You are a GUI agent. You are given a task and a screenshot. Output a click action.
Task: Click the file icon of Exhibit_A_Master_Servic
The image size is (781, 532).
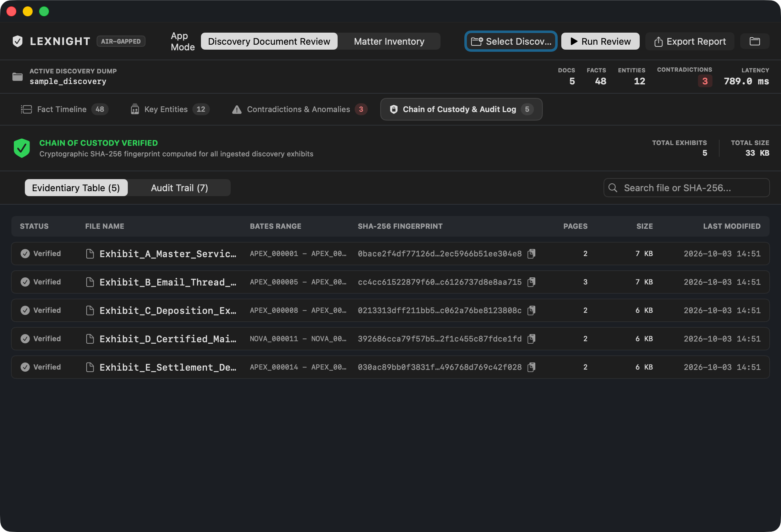pos(90,254)
